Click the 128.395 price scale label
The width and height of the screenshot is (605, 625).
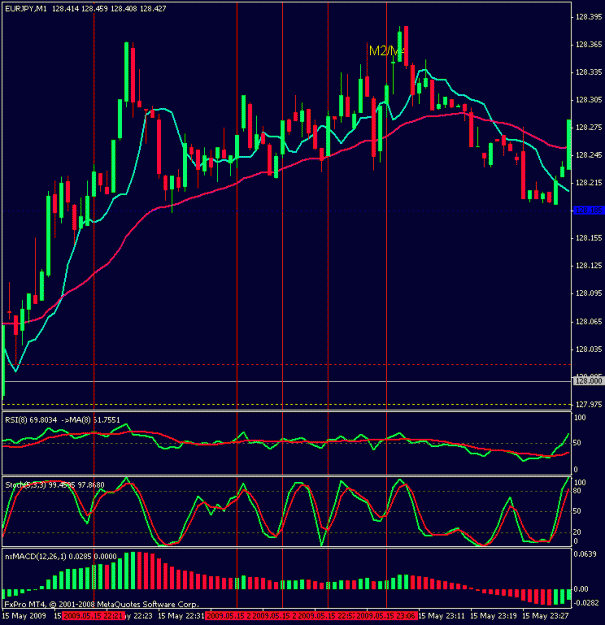pyautogui.click(x=588, y=17)
